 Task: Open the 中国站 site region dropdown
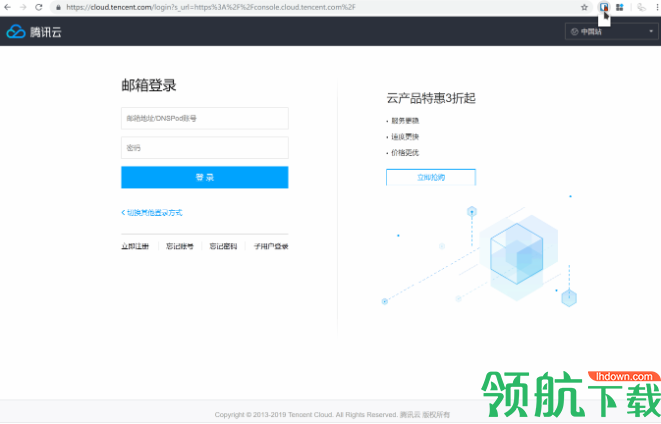click(x=611, y=32)
